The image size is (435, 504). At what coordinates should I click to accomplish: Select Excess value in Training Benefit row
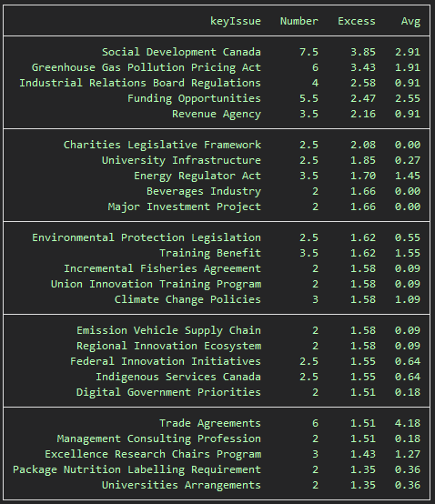point(363,253)
